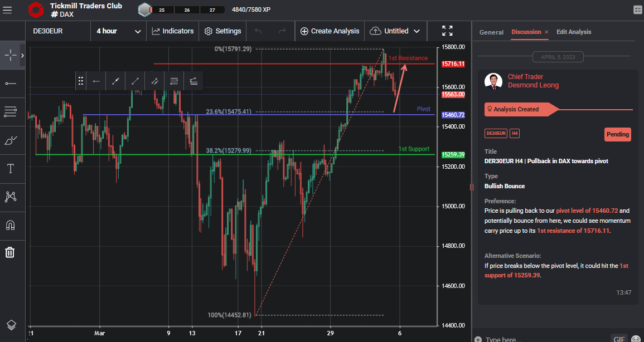This screenshot has height=342, width=644.
Task: Pick the arrow line tool in floating toolbar
Action: [115, 81]
